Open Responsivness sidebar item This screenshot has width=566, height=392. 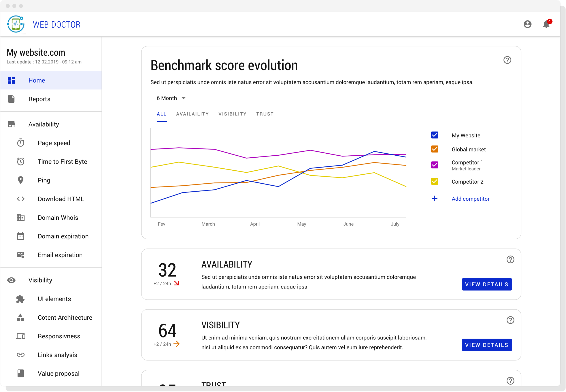[51, 336]
